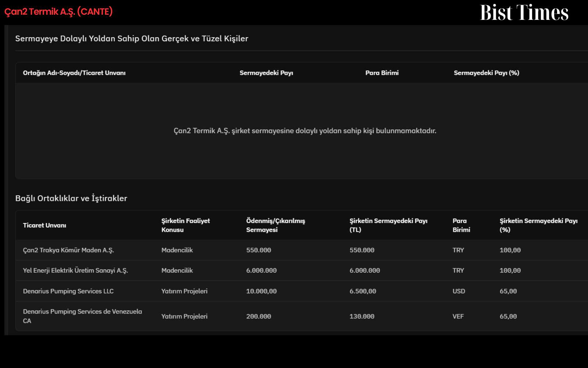Viewport: 588px width, 368px height.
Task: Select Çan2 Trakya Kömür Maden A.Ş. row name
Action: click(x=68, y=250)
